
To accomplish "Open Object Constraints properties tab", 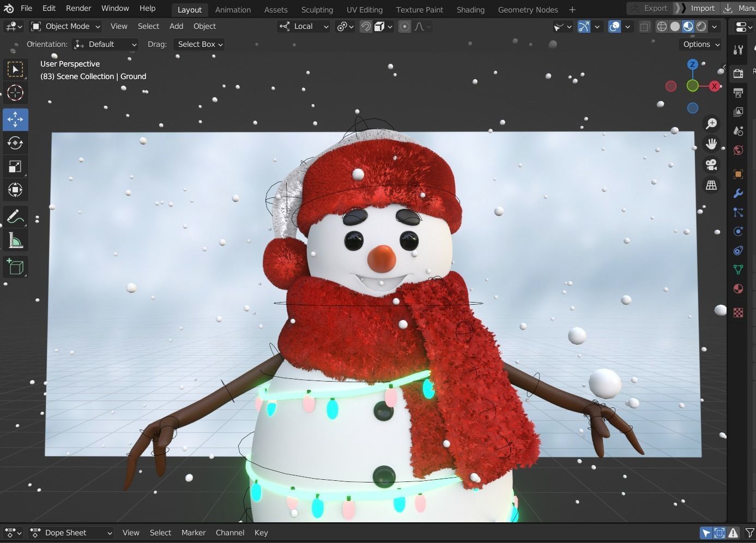I will coord(739,250).
